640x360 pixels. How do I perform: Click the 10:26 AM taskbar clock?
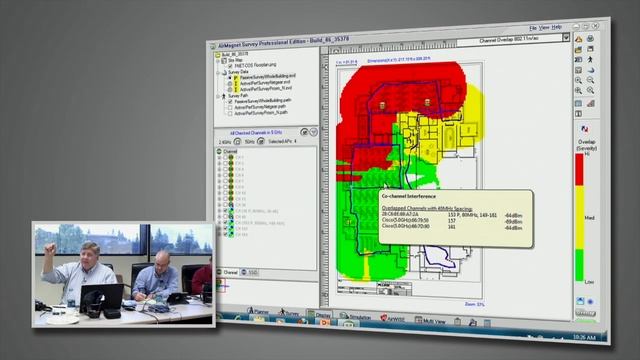pyautogui.click(x=584, y=337)
